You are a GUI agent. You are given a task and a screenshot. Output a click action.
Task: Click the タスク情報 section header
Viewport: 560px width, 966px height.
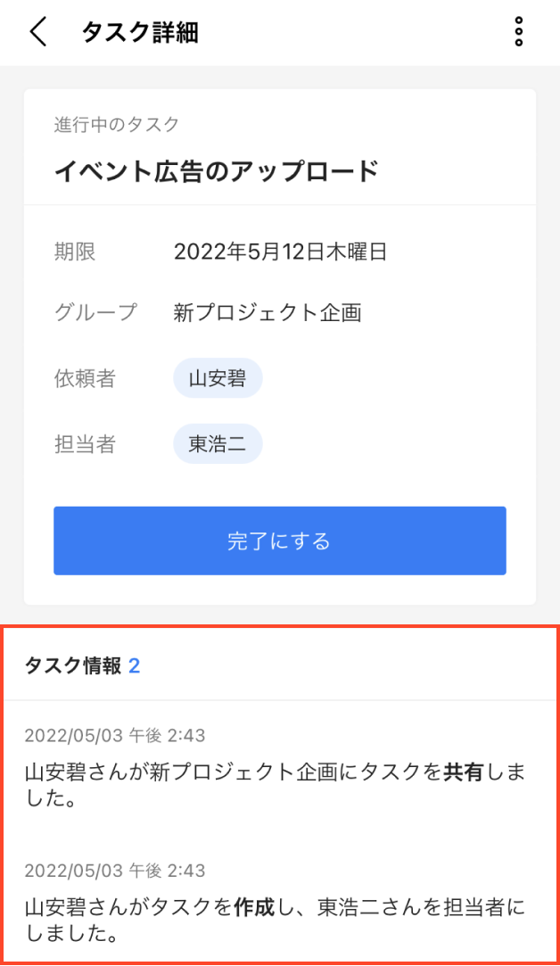[x=73, y=665]
